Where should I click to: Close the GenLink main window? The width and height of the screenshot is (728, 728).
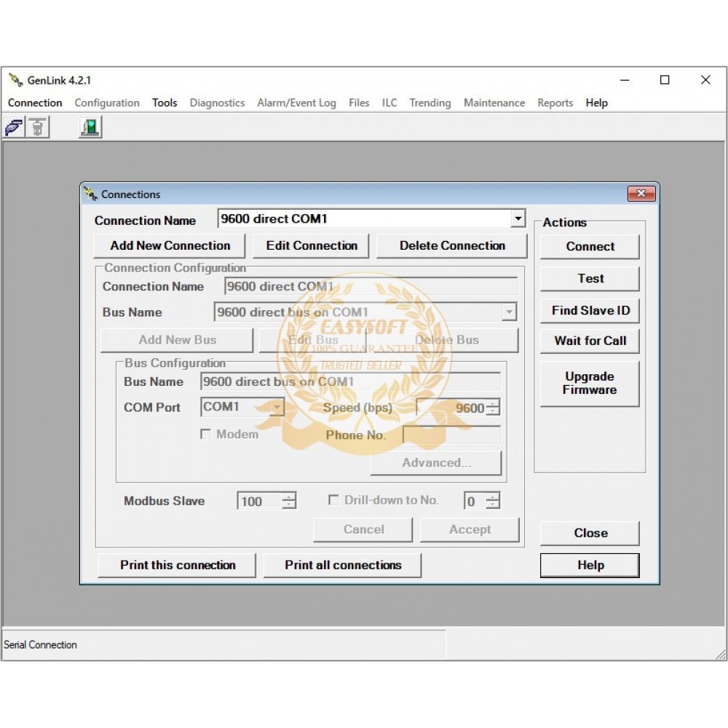click(705, 80)
